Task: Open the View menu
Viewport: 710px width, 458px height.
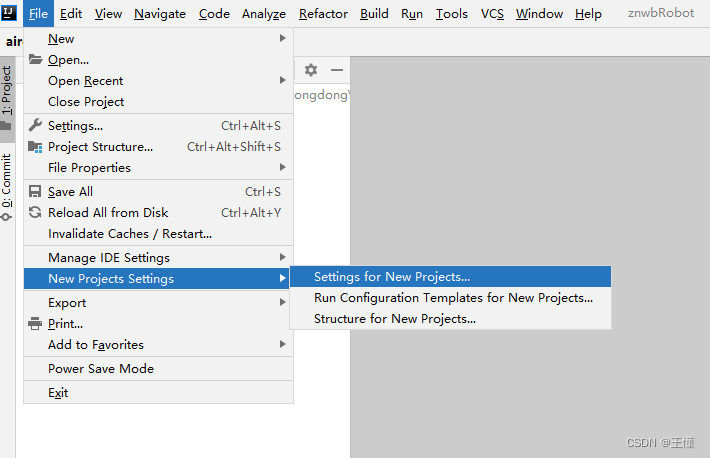Action: pyautogui.click(x=108, y=14)
